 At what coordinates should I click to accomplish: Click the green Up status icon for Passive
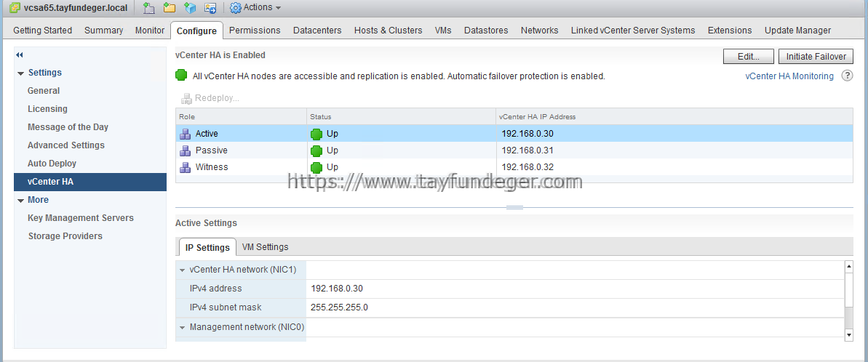pyautogui.click(x=316, y=150)
